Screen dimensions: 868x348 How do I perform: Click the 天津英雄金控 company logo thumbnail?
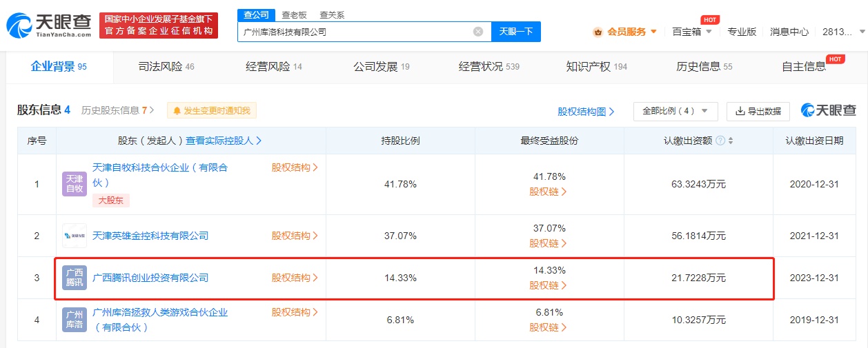(75, 236)
